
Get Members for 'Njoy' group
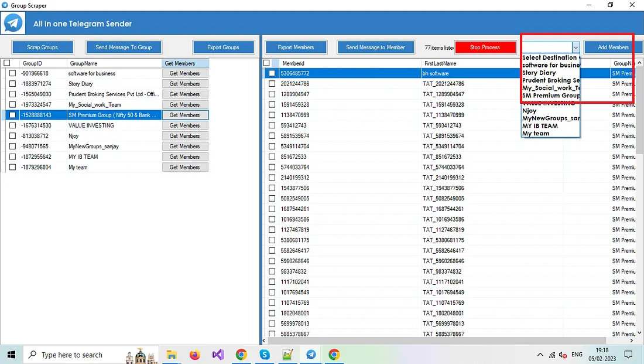185,136
